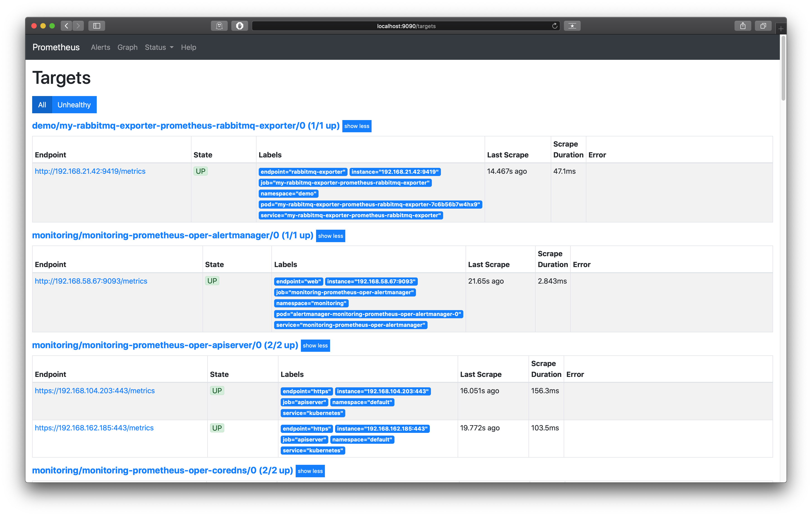Open the tab overview icon
The image size is (812, 516).
(x=763, y=26)
